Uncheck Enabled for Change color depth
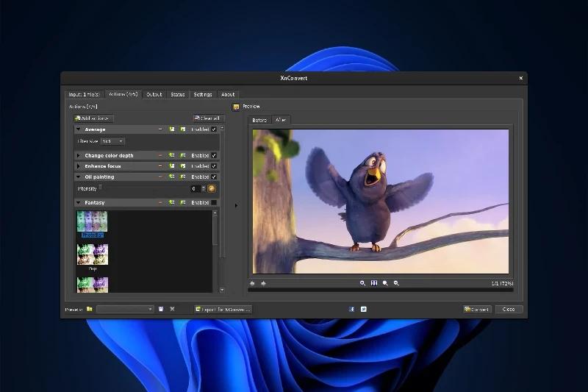This screenshot has width=588, height=392. [214, 155]
